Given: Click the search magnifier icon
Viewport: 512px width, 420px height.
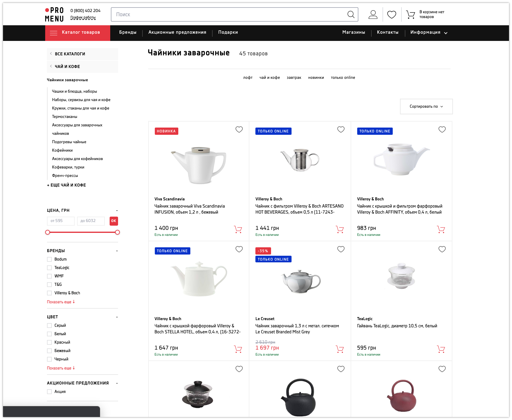Looking at the screenshot, I should pos(351,14).
